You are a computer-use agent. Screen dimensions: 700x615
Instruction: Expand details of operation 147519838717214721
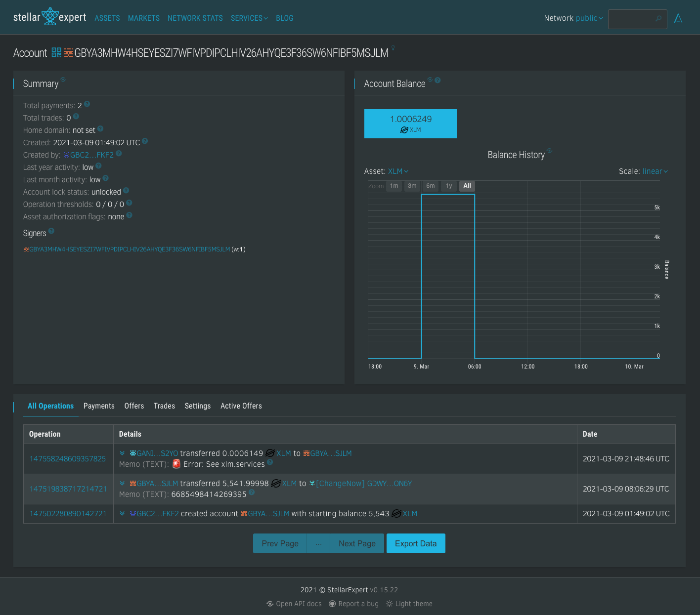(122, 483)
